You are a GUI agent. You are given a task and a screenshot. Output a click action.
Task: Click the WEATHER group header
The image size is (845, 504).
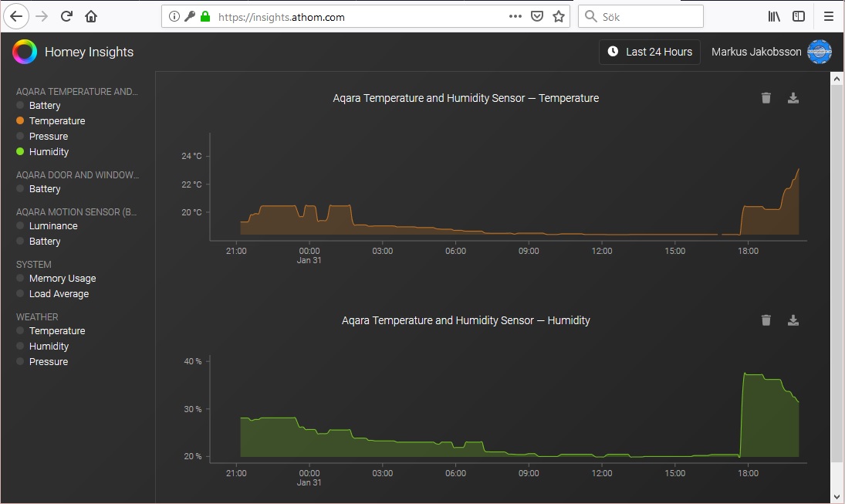point(37,317)
